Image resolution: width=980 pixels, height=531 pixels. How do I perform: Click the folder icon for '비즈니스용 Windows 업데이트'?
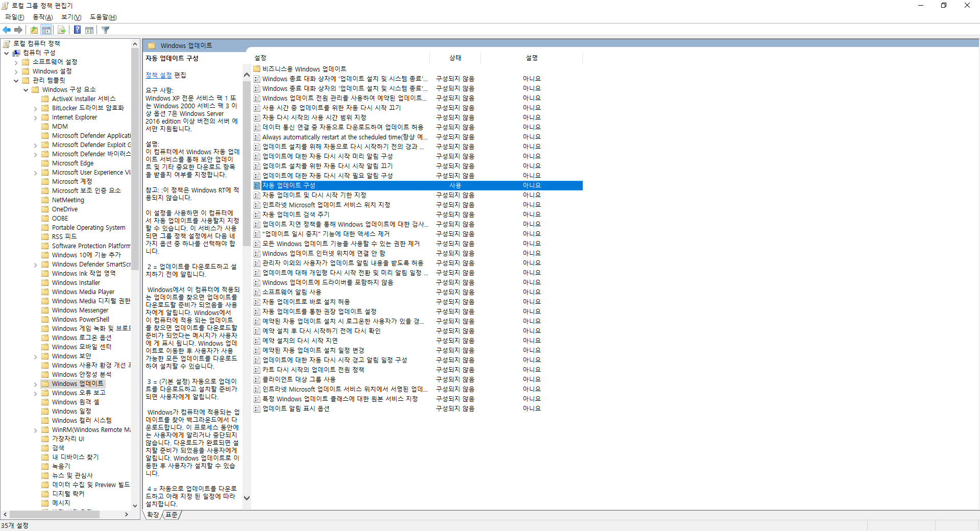[x=257, y=69]
